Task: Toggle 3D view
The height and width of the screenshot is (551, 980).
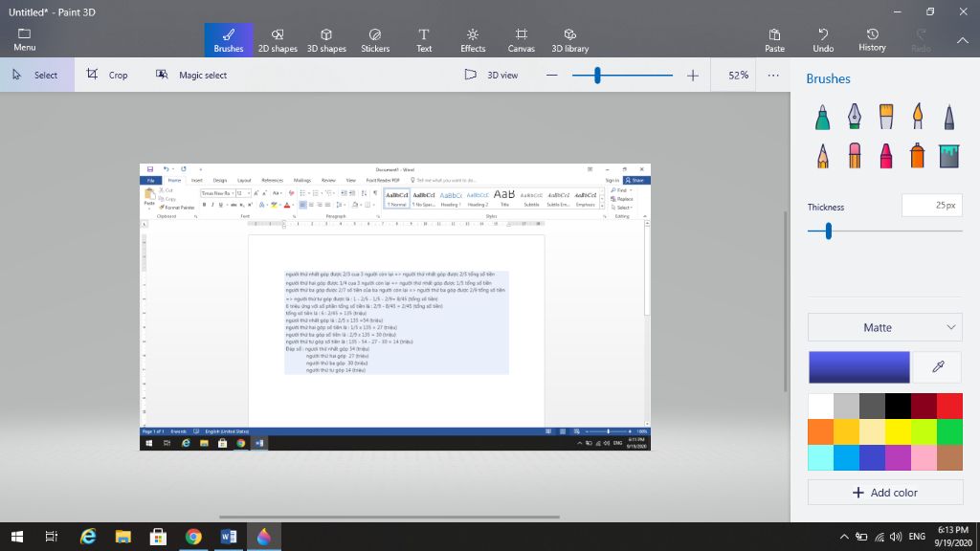Action: coord(492,75)
